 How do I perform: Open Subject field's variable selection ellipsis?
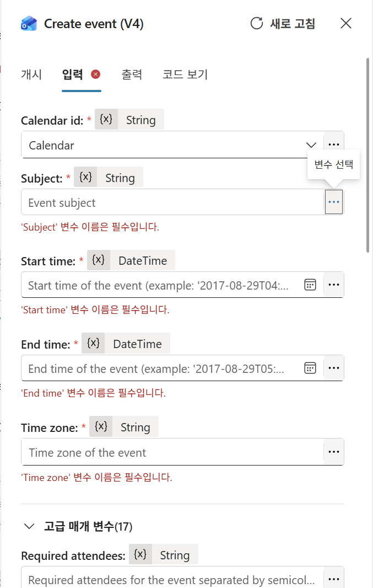(x=334, y=202)
